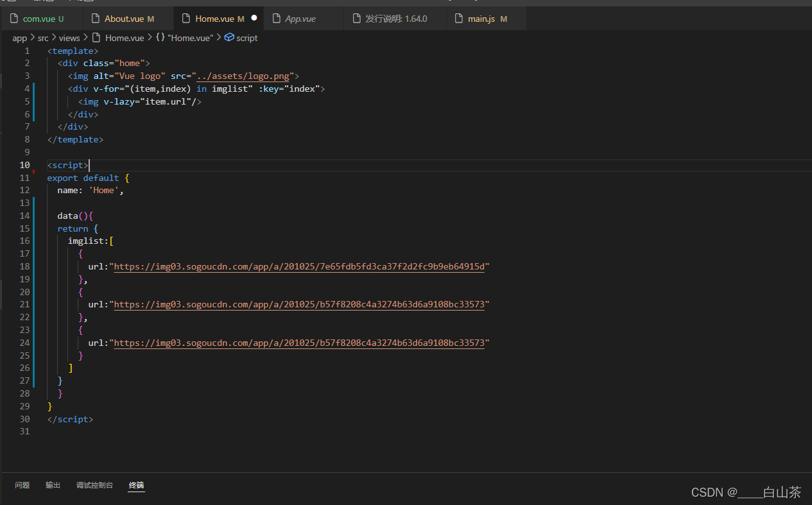Go to the main.js tab
Screen dimensions: 812x505
[487, 19]
